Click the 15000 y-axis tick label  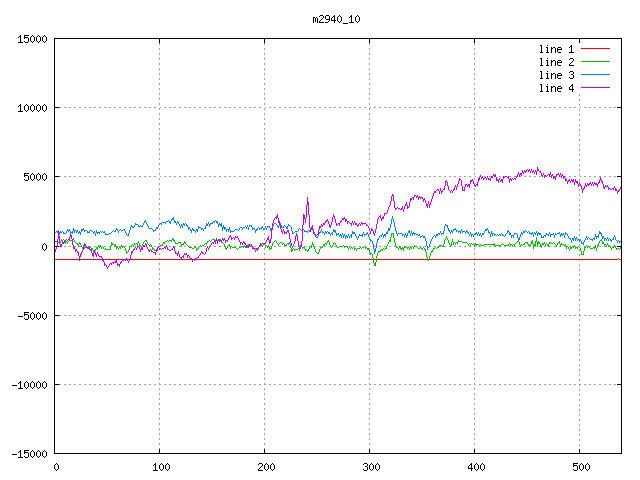[31, 39]
